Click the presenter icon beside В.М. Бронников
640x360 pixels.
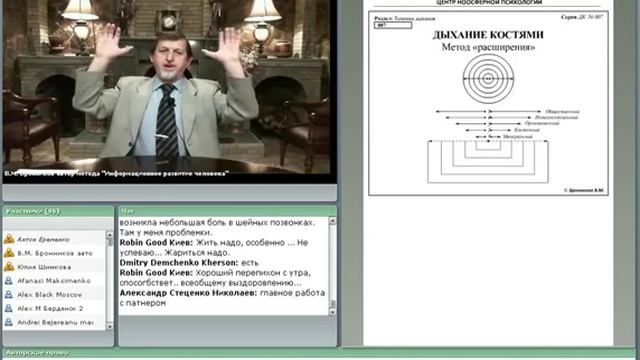(x=9, y=253)
